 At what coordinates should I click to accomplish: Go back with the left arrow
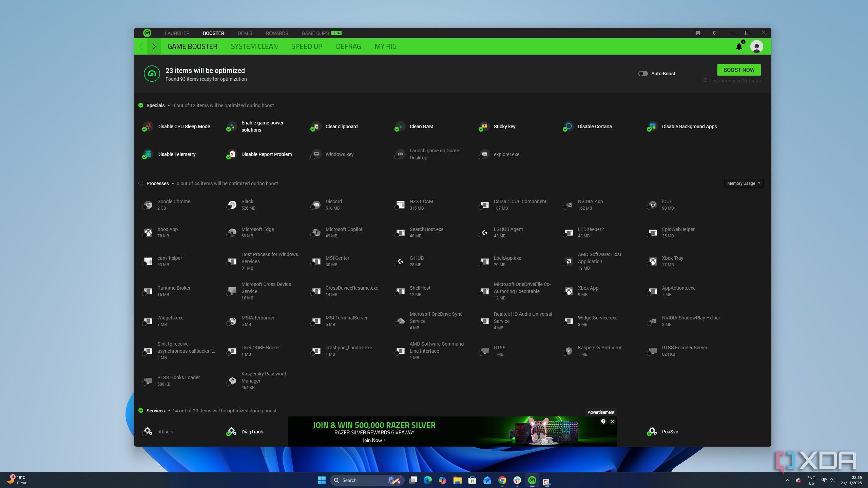pos(140,46)
